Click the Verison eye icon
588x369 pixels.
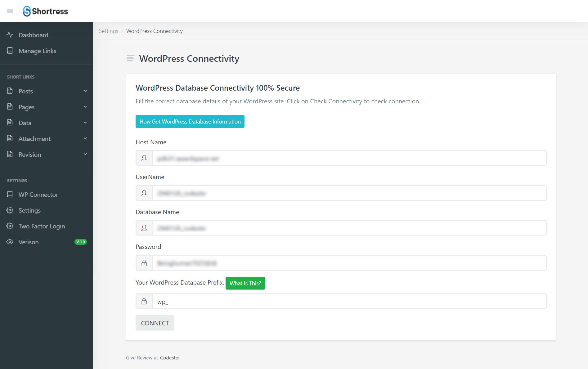[10, 242]
